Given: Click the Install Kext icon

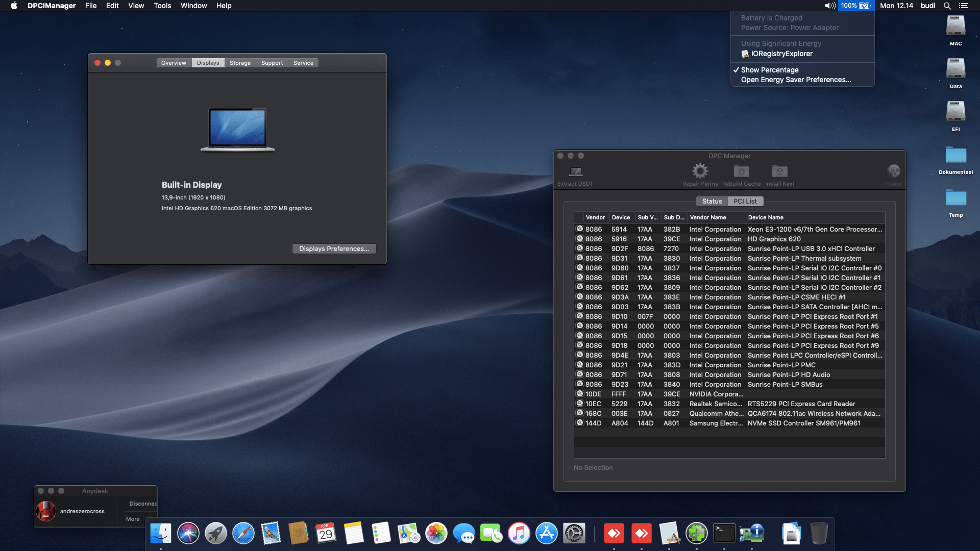Looking at the screenshot, I should (x=779, y=171).
